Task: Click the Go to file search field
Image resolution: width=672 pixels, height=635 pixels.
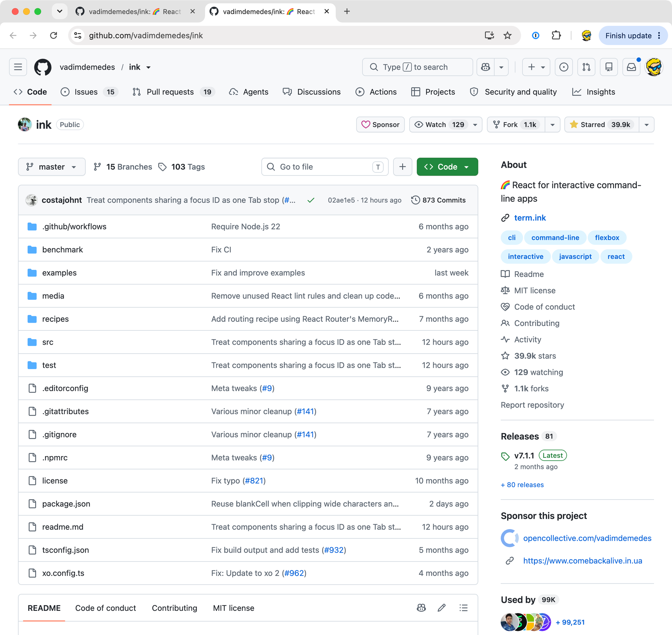Action: click(x=325, y=166)
